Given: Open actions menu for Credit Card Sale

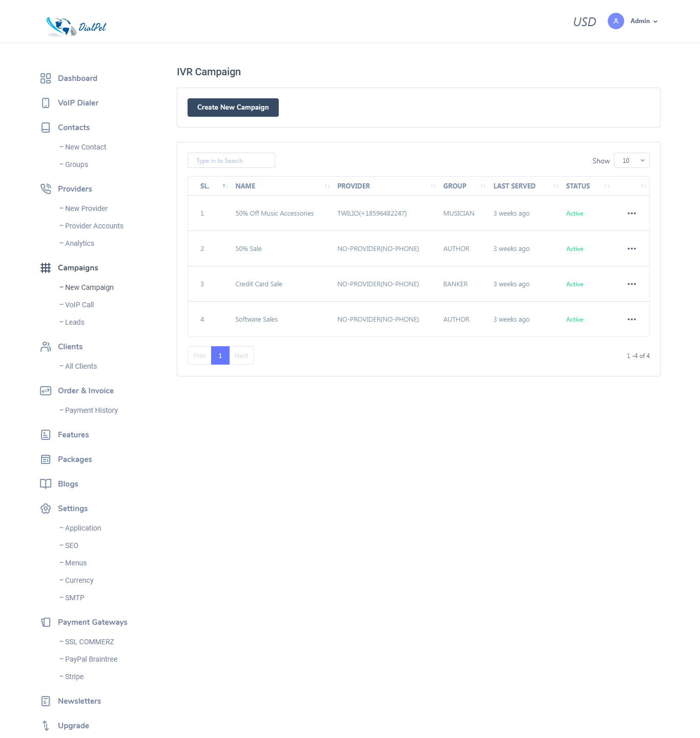Looking at the screenshot, I should click(x=631, y=284).
